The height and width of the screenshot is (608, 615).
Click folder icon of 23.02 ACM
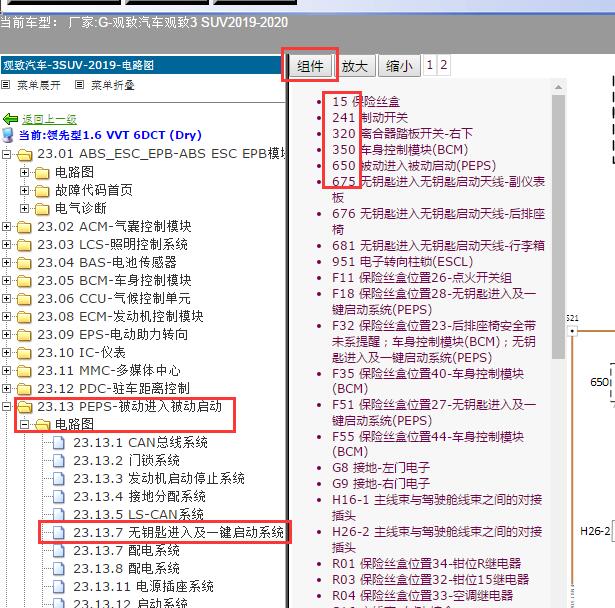(x=24, y=227)
